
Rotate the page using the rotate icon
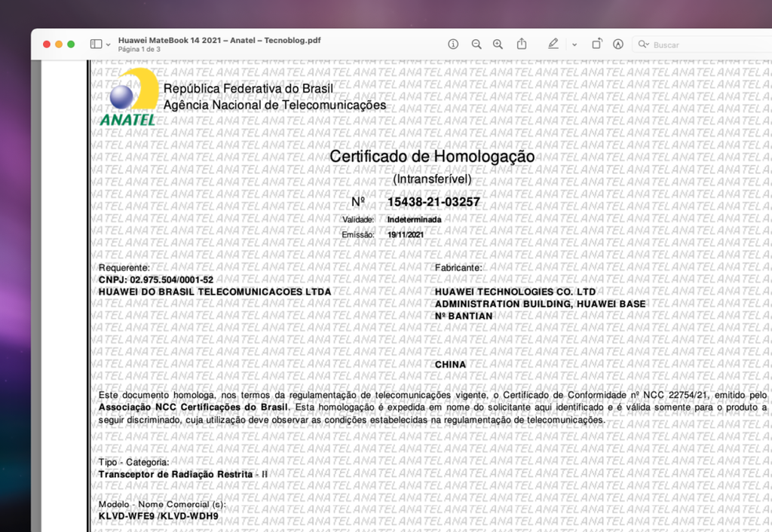tap(596, 44)
